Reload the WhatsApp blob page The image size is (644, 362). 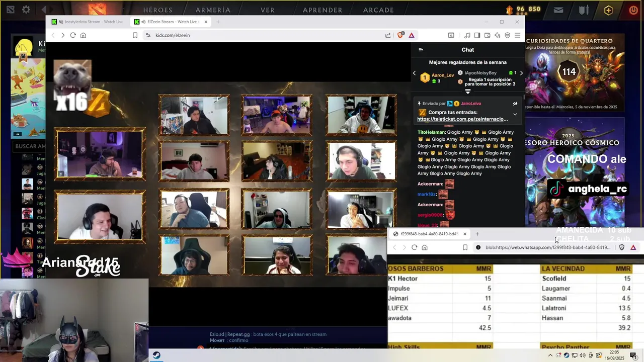point(414,247)
